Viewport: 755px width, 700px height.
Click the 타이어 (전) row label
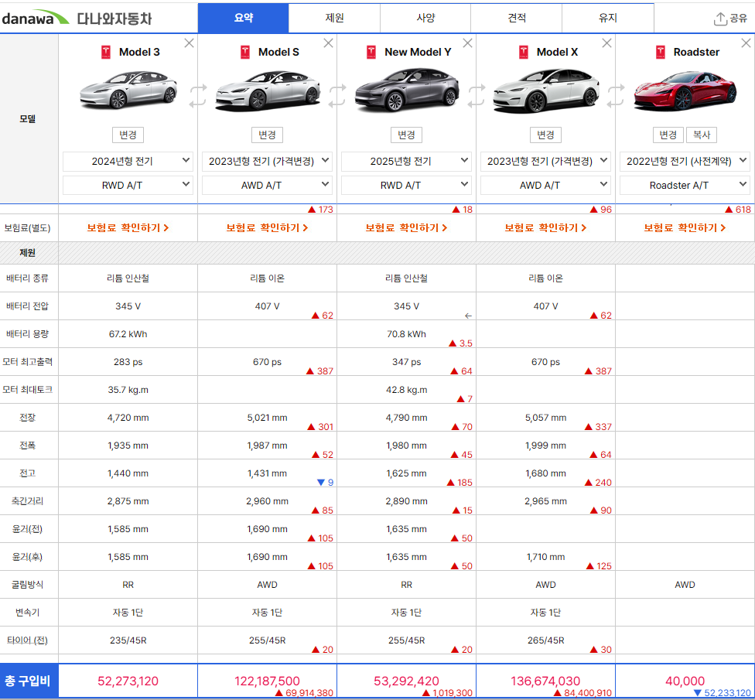click(27, 640)
